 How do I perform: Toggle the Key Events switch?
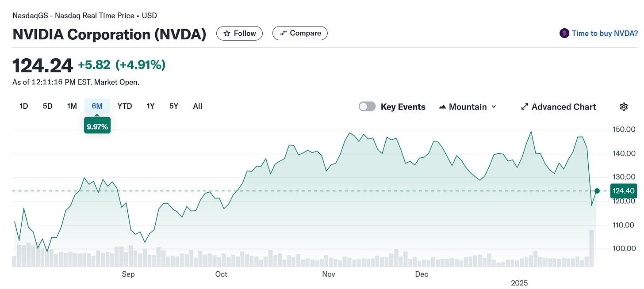coord(367,106)
